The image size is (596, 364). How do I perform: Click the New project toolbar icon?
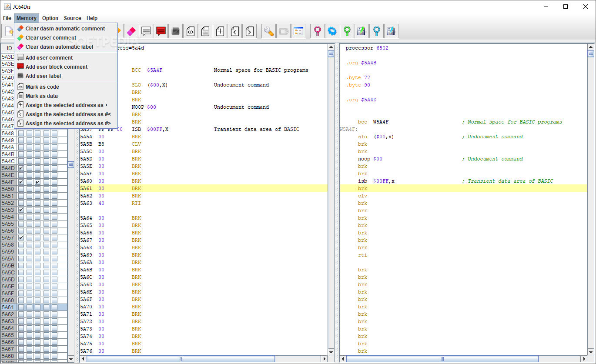click(8, 31)
